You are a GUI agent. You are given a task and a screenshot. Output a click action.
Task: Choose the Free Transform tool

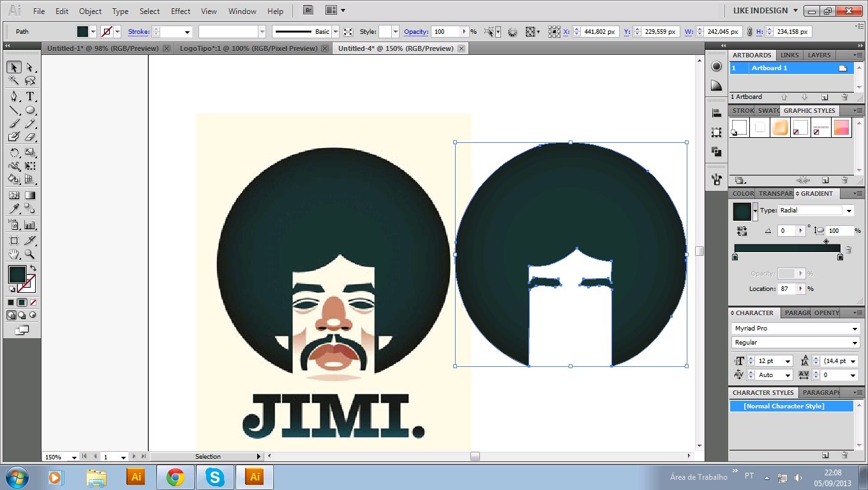tap(30, 166)
